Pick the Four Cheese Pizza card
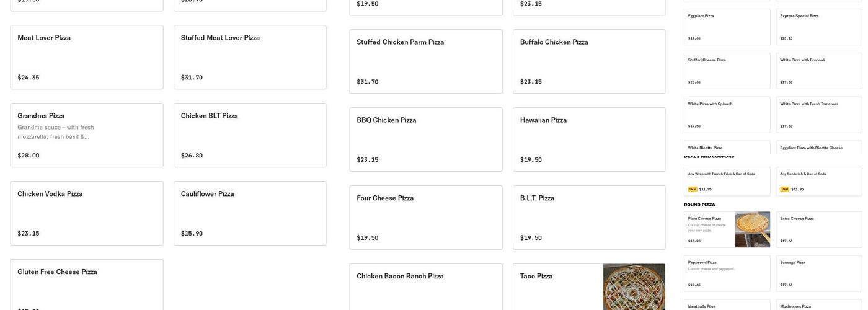 pos(426,218)
